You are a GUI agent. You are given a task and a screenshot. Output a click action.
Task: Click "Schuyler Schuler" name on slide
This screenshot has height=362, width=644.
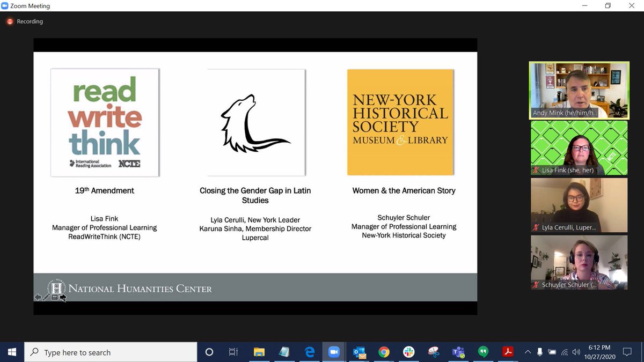click(404, 218)
